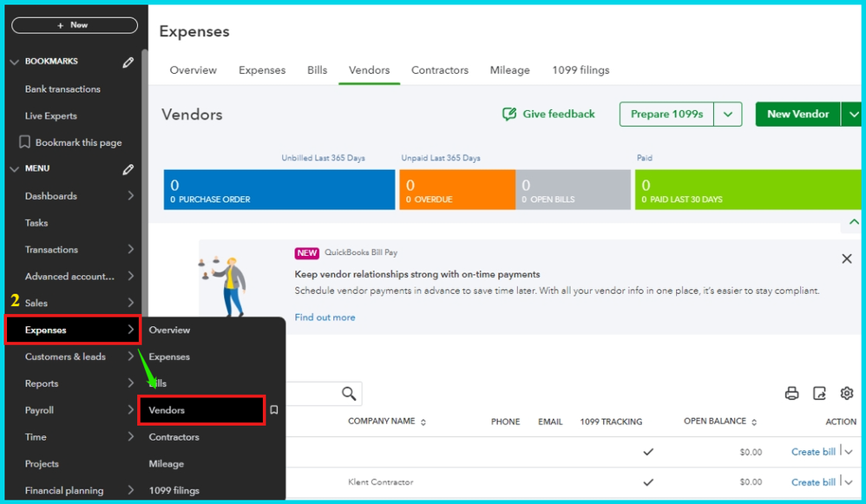This screenshot has height=504, width=866.
Task: Expand Financial planning submenu arrow
Action: [131, 489]
